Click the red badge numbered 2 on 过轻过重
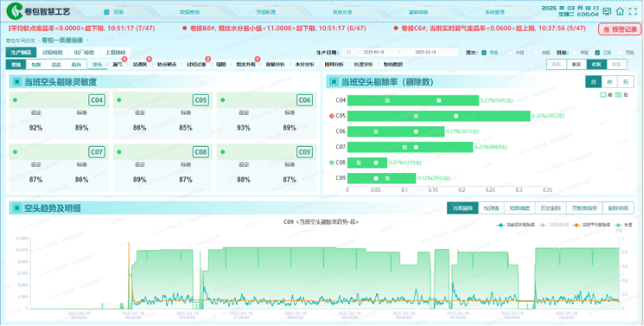Image resolution: width=644 pixels, height=326 pixels. click(208, 60)
